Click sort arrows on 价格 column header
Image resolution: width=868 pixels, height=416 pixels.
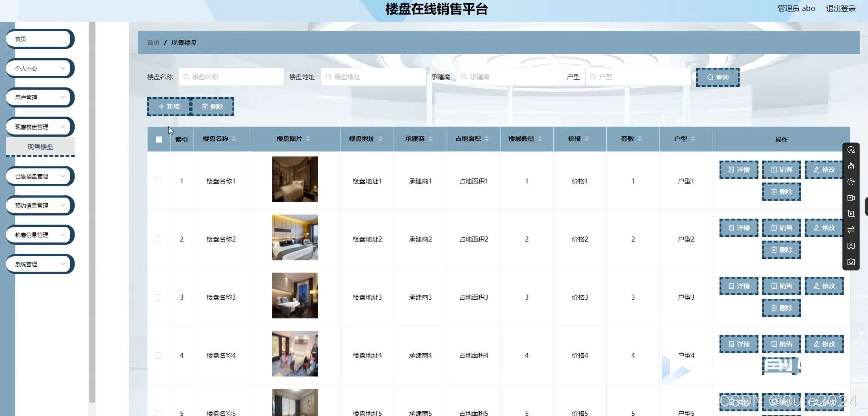click(x=586, y=139)
